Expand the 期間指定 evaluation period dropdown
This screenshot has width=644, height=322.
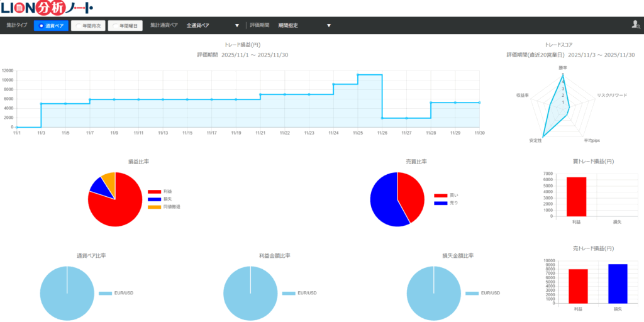304,26
